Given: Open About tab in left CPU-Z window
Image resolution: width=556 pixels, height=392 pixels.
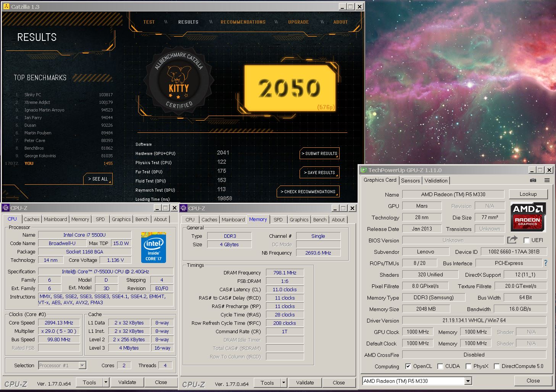Looking at the screenshot, I should coord(160,219).
